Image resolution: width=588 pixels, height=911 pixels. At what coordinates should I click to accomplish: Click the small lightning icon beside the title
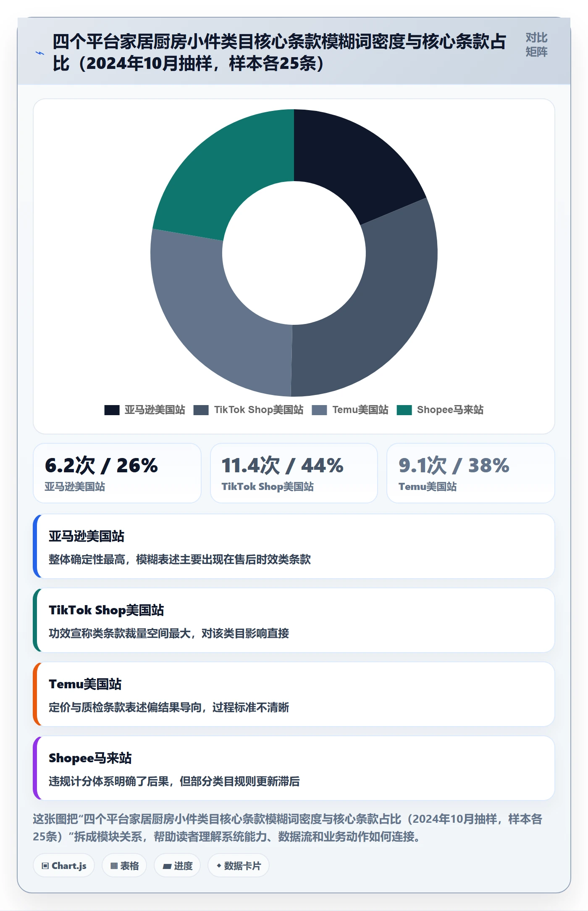coord(40,53)
